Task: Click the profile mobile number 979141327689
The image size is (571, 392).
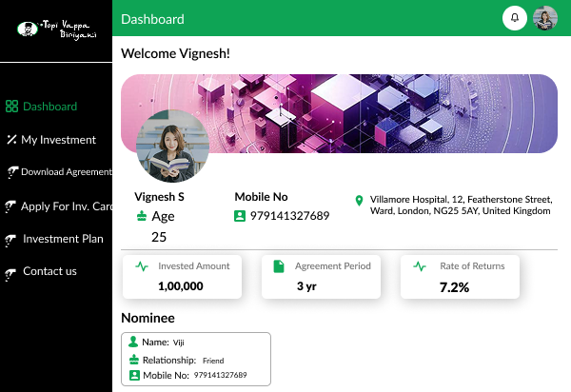Action: [289, 216]
